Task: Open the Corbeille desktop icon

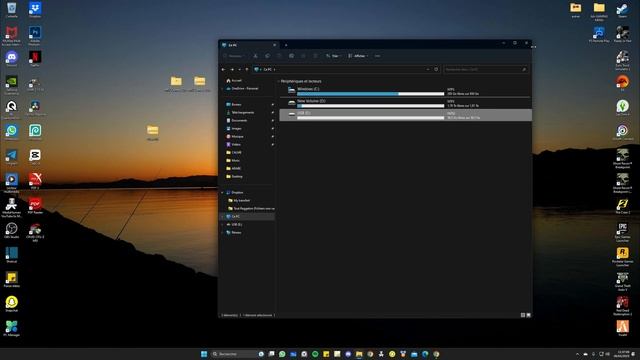Action: click(11, 10)
